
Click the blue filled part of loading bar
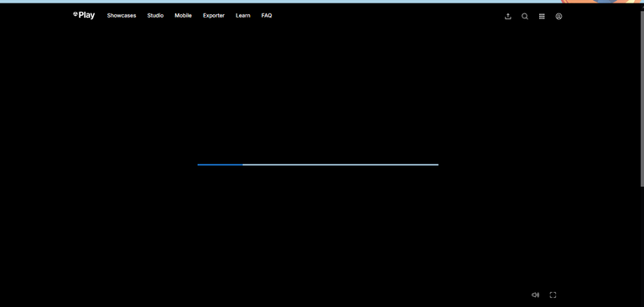coord(221,164)
